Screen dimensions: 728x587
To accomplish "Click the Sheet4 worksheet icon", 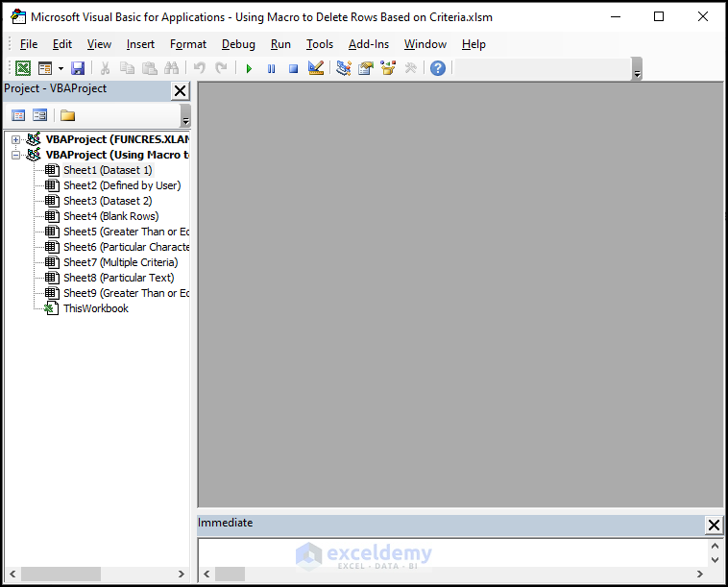I will click(52, 216).
